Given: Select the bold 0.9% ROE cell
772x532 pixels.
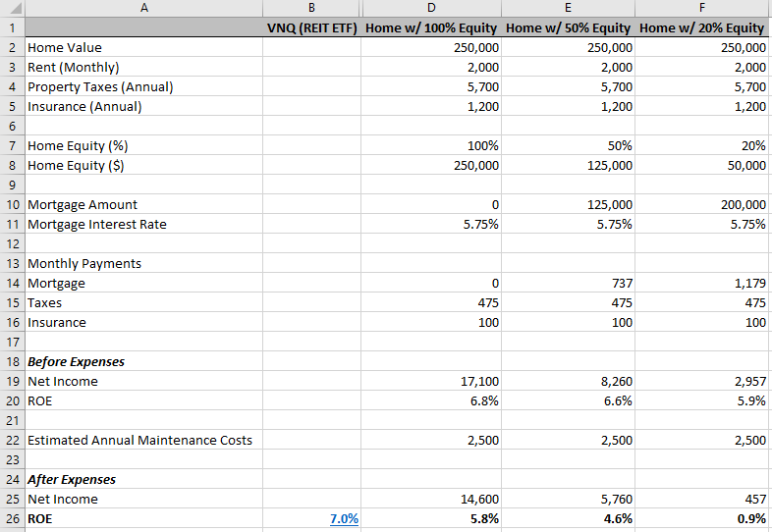Looking at the screenshot, I should coord(701,518).
